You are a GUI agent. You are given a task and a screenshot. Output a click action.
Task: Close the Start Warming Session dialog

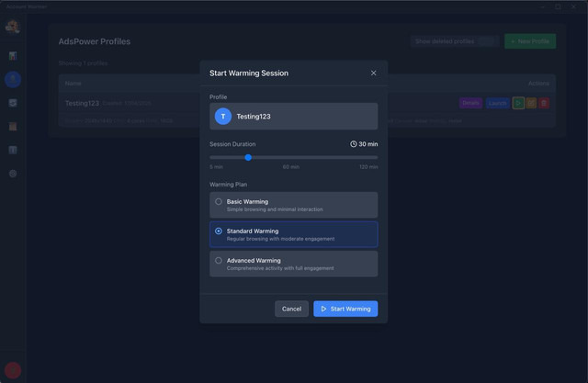(x=373, y=73)
